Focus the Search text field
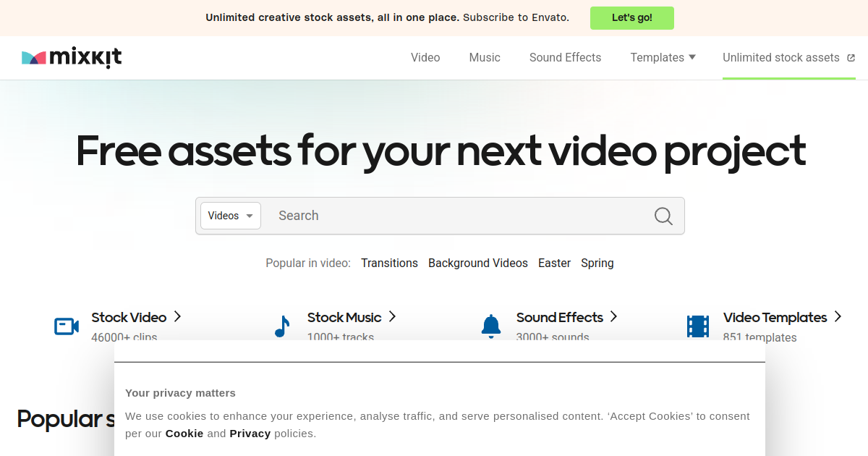The width and height of the screenshot is (868, 456). pos(456,216)
